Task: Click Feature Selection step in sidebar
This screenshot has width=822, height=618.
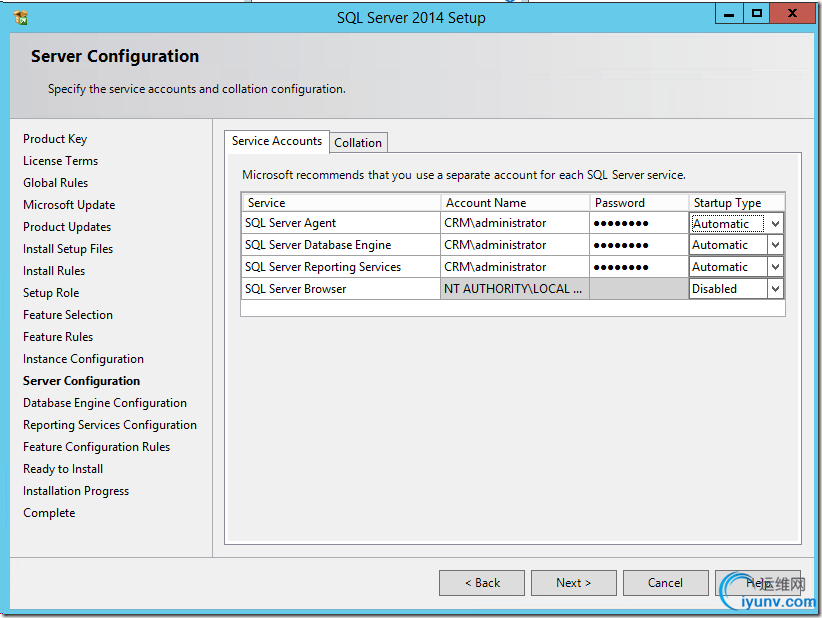Action: coord(68,315)
